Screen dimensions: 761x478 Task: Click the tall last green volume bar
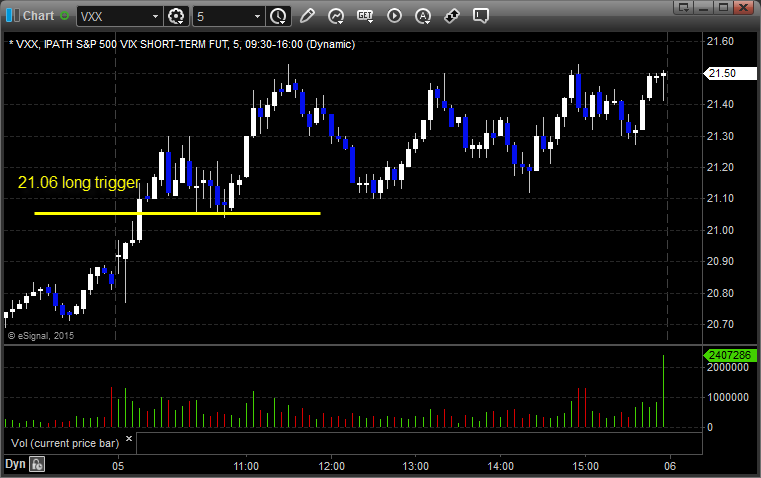(663, 391)
